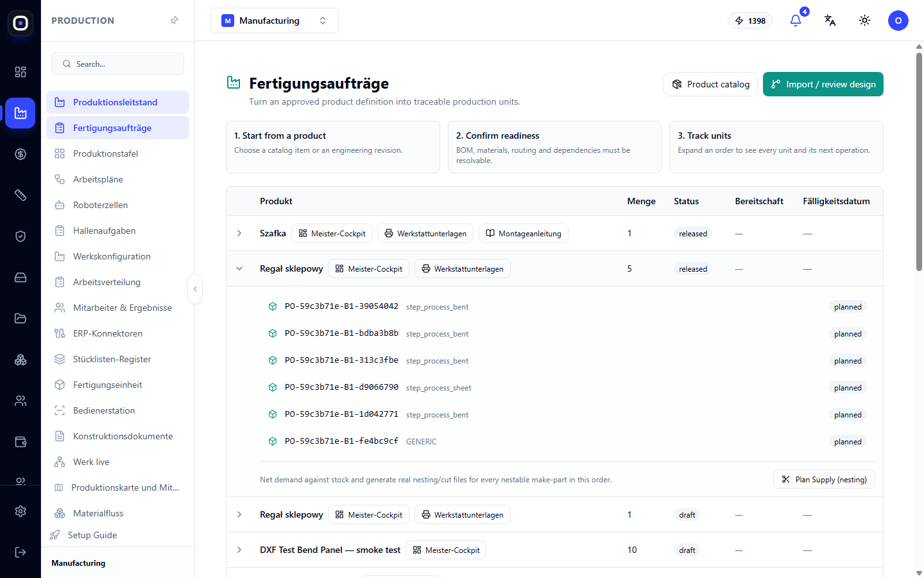Collapse the expanded Regał sklepowy row
924x578 pixels.
point(239,268)
